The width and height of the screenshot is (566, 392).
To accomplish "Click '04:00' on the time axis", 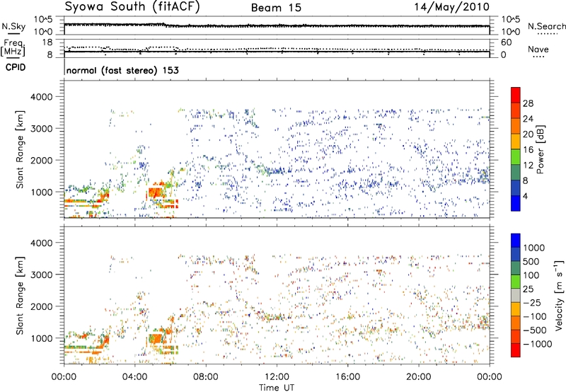I will pyautogui.click(x=134, y=377).
